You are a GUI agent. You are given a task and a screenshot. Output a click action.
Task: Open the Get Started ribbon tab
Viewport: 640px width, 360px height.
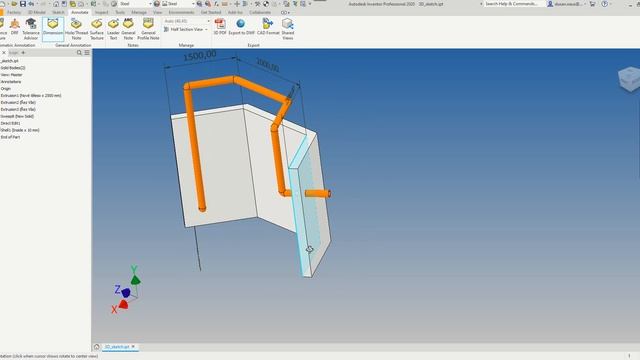211,13
